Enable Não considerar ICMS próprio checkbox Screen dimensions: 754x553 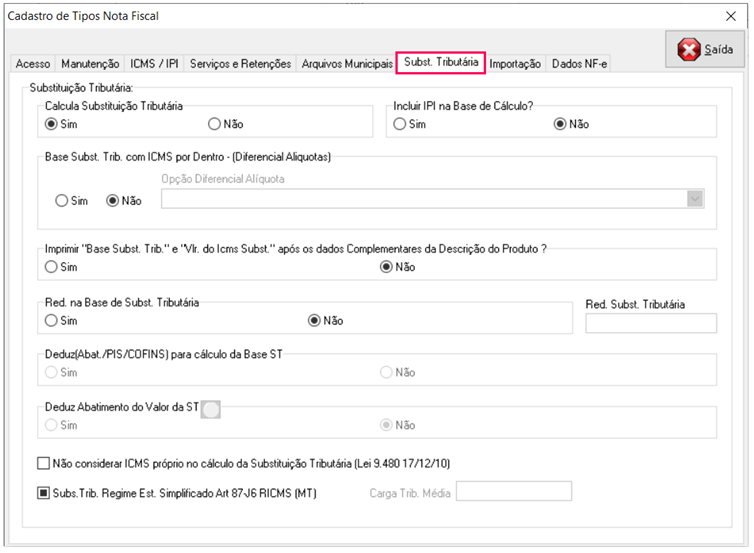click(43, 463)
